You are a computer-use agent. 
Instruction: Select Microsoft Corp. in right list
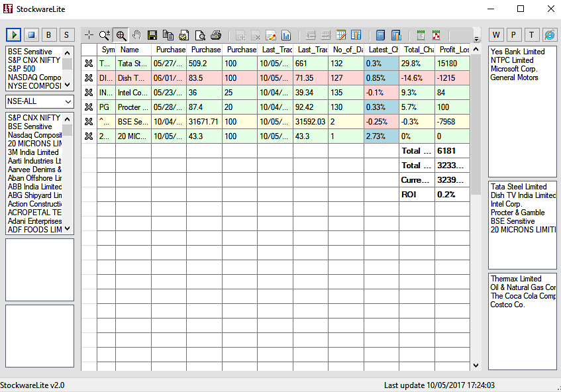pos(514,69)
